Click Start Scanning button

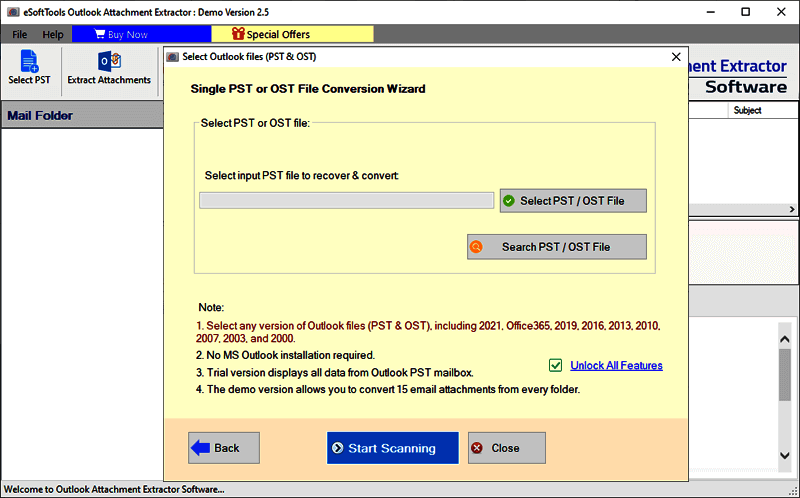click(x=392, y=448)
